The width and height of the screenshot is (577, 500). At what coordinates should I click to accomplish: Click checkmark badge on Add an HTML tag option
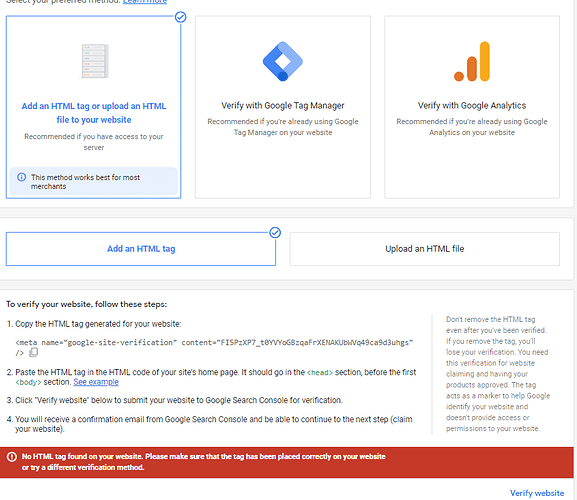(x=275, y=233)
